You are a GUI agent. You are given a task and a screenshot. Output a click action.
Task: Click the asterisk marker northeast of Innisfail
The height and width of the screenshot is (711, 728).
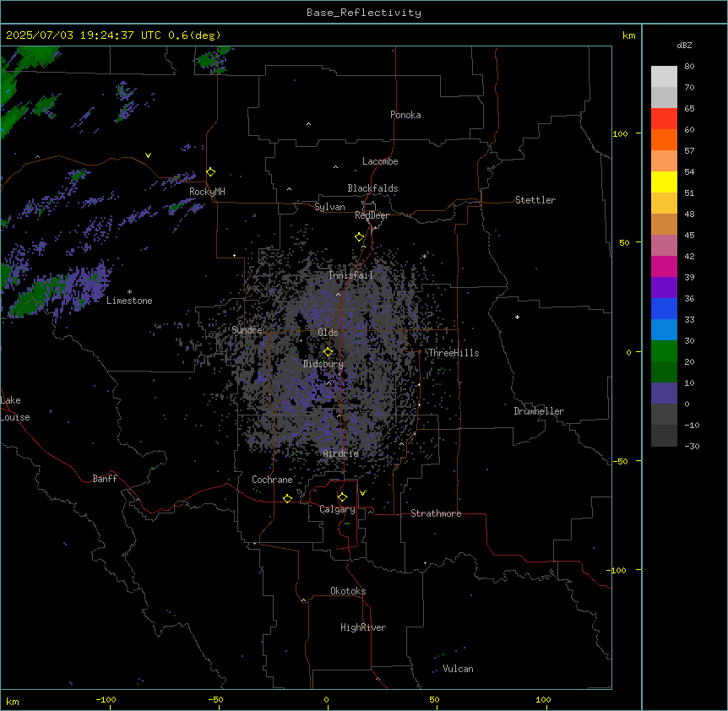pos(424,256)
